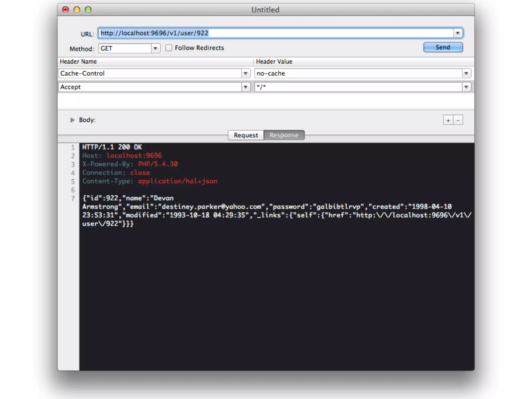
Task: Click the Header Value column heading
Action: [274, 62]
